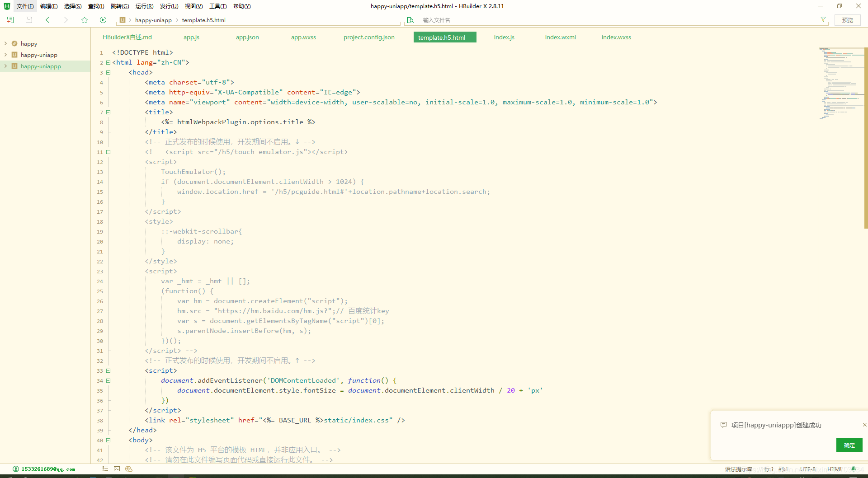Click template.h5.html in the breadcrumb
The height and width of the screenshot is (478, 868).
click(203, 20)
